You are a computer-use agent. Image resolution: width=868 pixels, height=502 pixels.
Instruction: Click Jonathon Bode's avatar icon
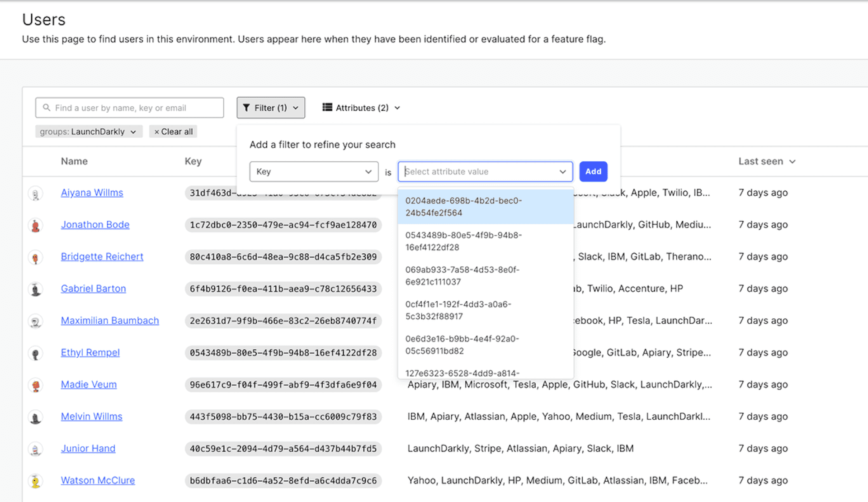tap(35, 225)
